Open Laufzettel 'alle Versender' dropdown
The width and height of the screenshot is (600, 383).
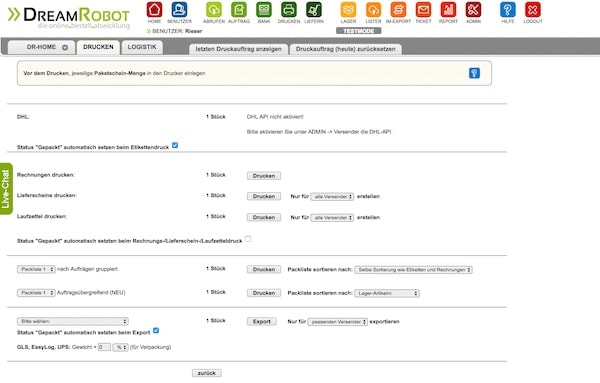[332, 218]
